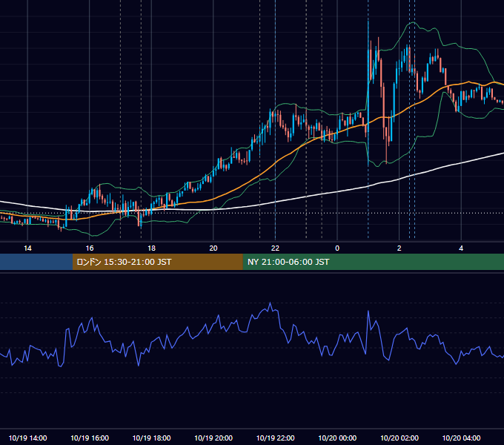
Task: Click the 10/19 14:00 date label
Action: point(27,438)
